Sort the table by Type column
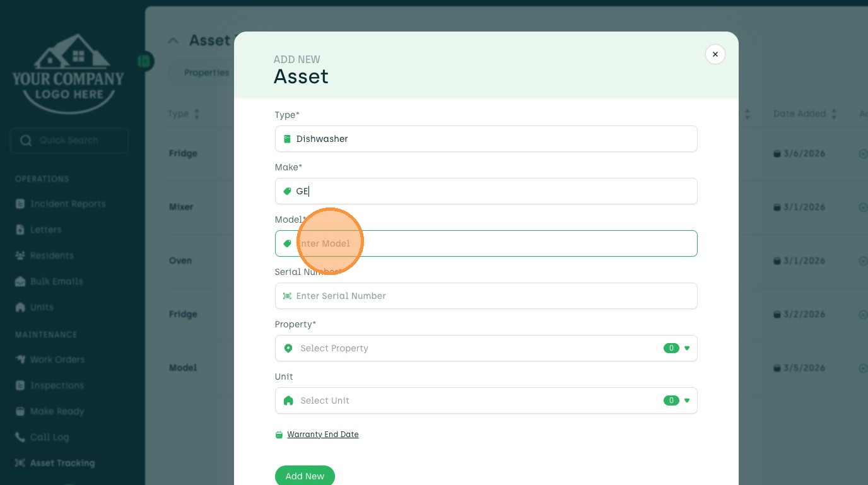This screenshot has height=485, width=868. 184,114
